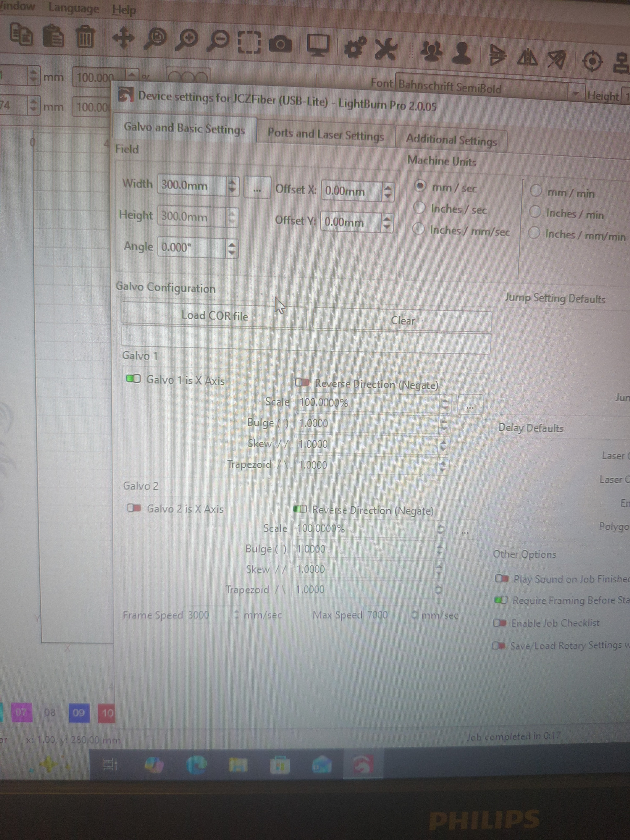Toggle Galvo 1 is X Axis switch
Screen dimensions: 630x840
[133, 379]
